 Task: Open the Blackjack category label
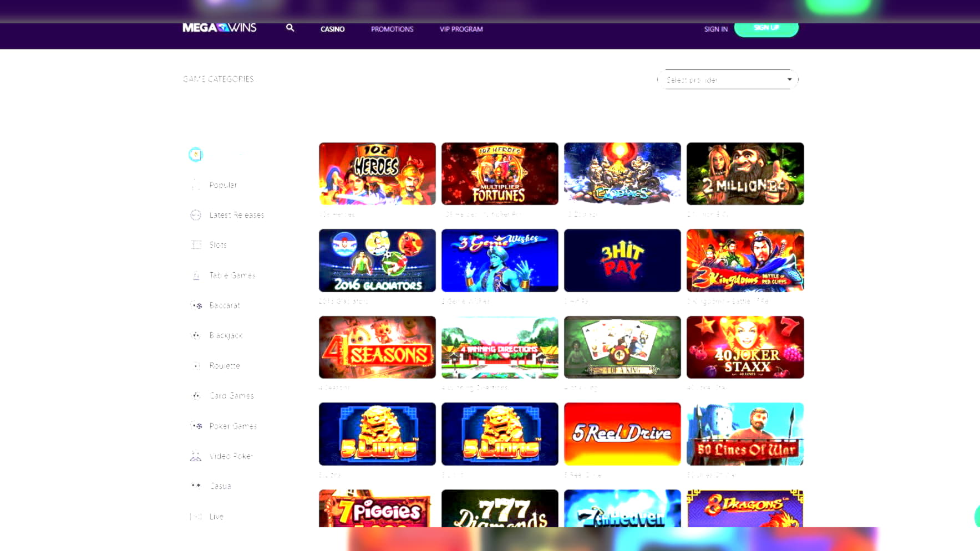pyautogui.click(x=226, y=335)
